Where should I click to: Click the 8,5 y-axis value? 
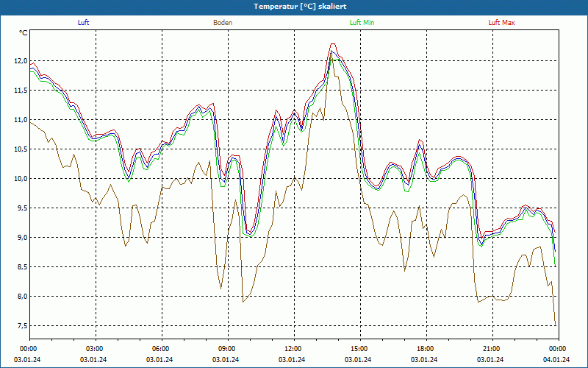(x=22, y=266)
